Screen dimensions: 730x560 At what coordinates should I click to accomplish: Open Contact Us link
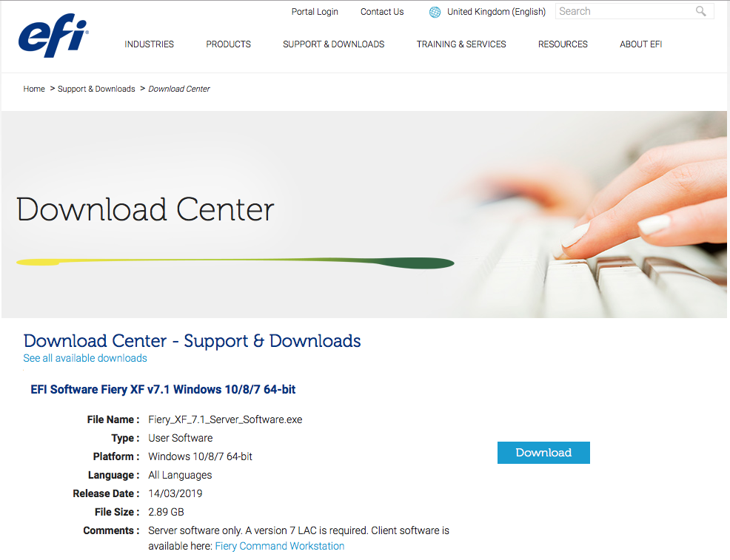[x=382, y=12]
